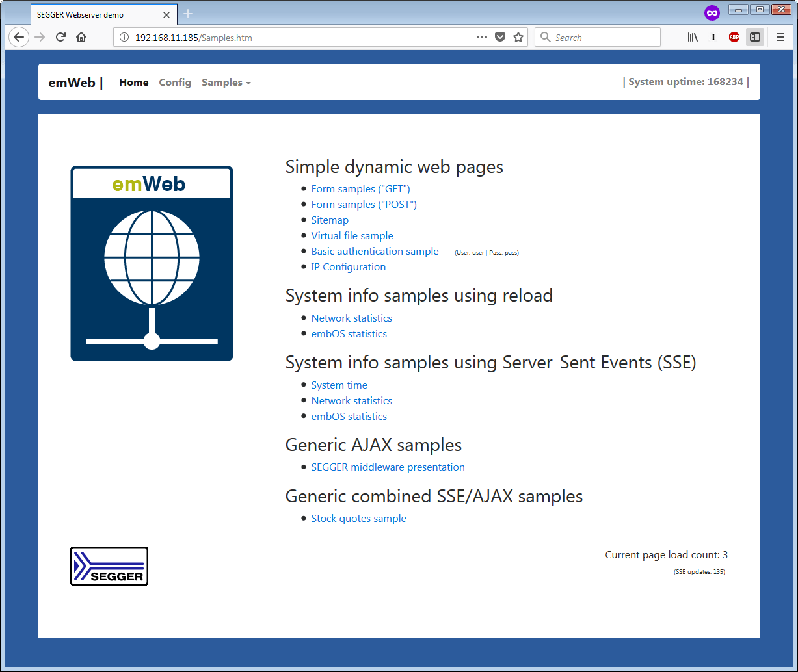The image size is (798, 672).
Task: Open the IP Configuration link
Action: click(348, 267)
